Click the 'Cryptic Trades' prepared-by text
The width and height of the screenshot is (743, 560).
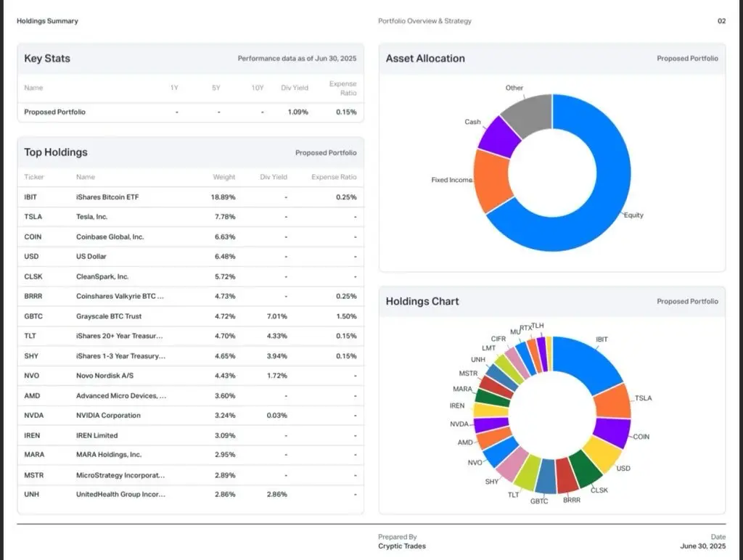click(x=402, y=545)
